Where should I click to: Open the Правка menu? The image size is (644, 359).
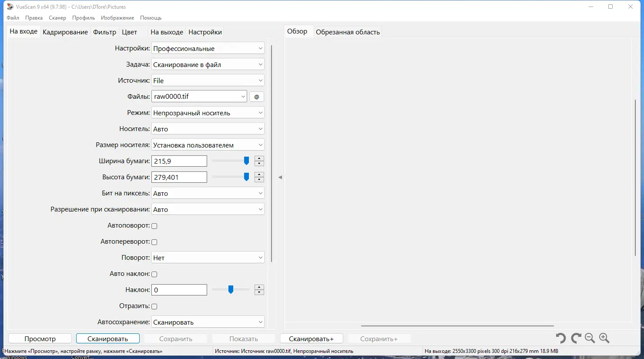click(x=34, y=18)
